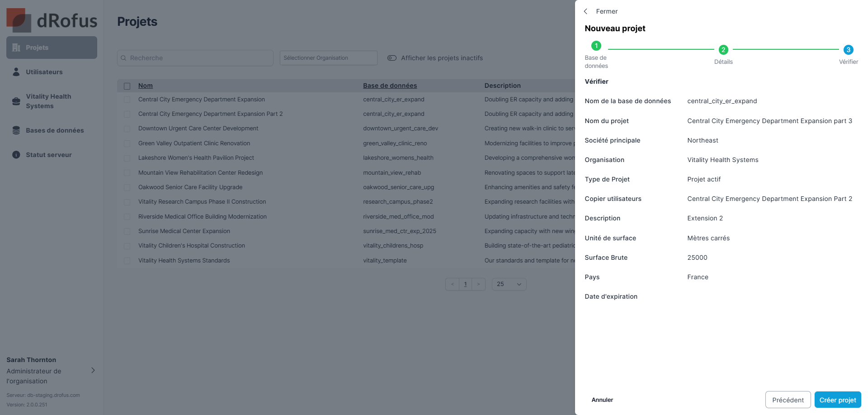Expand the 25 rows-per-page dropdown
The height and width of the screenshot is (415, 868).
pos(509,284)
